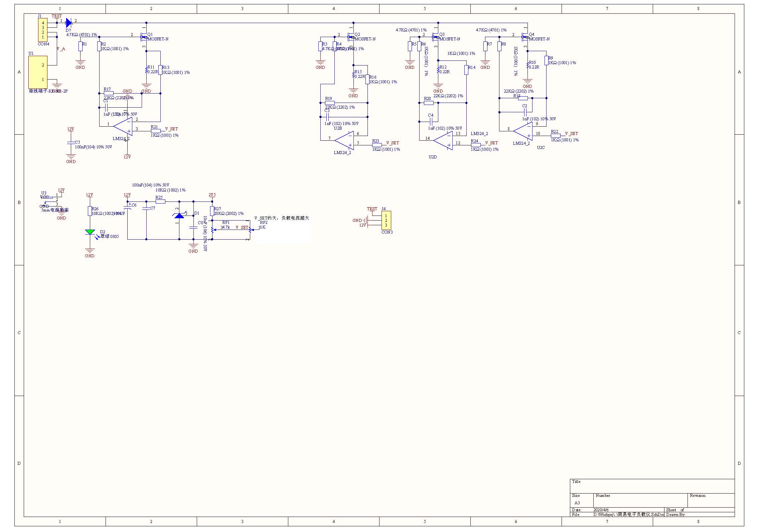Screen dimensions: 760x532
Task: Click the RP1 potentiometer symbol
Action: [x=212, y=229]
